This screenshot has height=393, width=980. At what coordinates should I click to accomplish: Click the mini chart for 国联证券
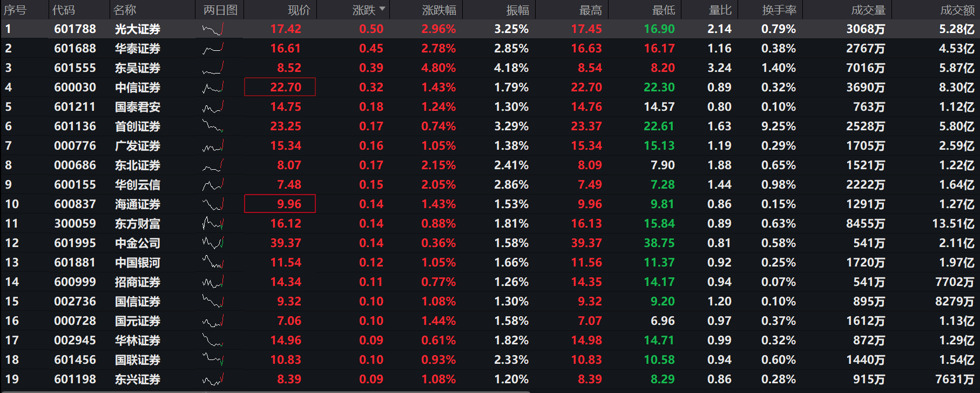(x=213, y=360)
